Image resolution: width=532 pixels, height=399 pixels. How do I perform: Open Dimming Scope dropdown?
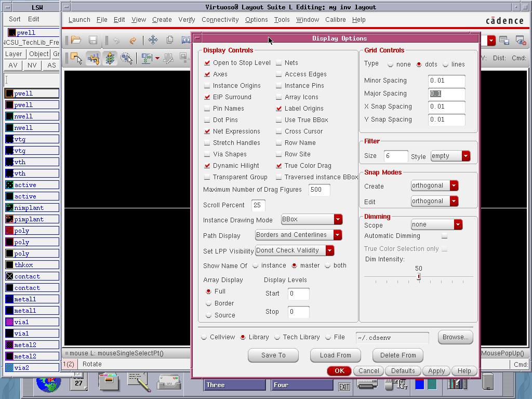[x=436, y=224]
